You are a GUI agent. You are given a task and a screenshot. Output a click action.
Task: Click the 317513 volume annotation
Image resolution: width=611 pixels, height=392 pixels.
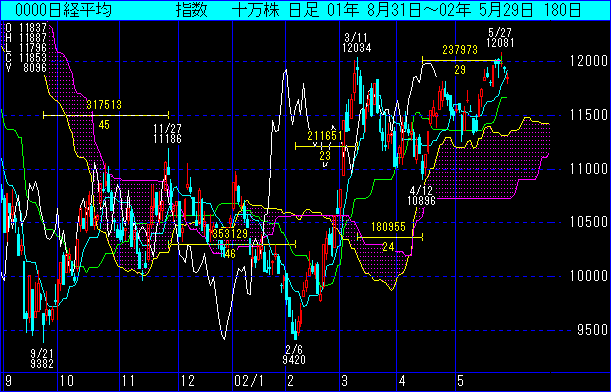pyautogui.click(x=104, y=105)
